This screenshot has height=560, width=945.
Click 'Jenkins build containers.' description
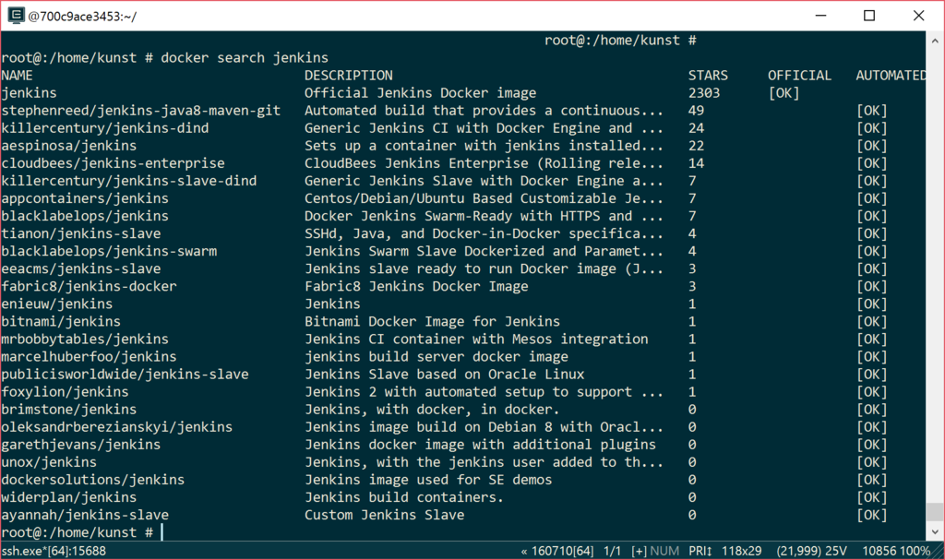404,497
